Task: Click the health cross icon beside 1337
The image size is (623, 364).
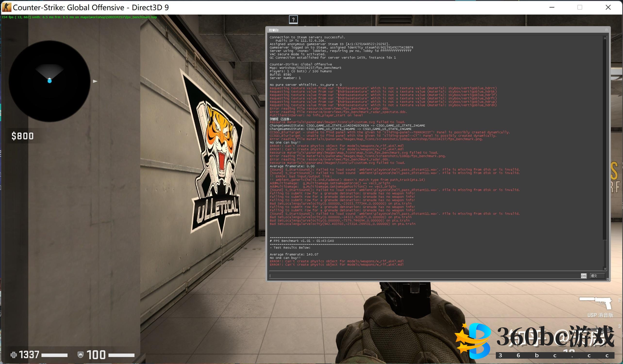Action: pos(14,355)
